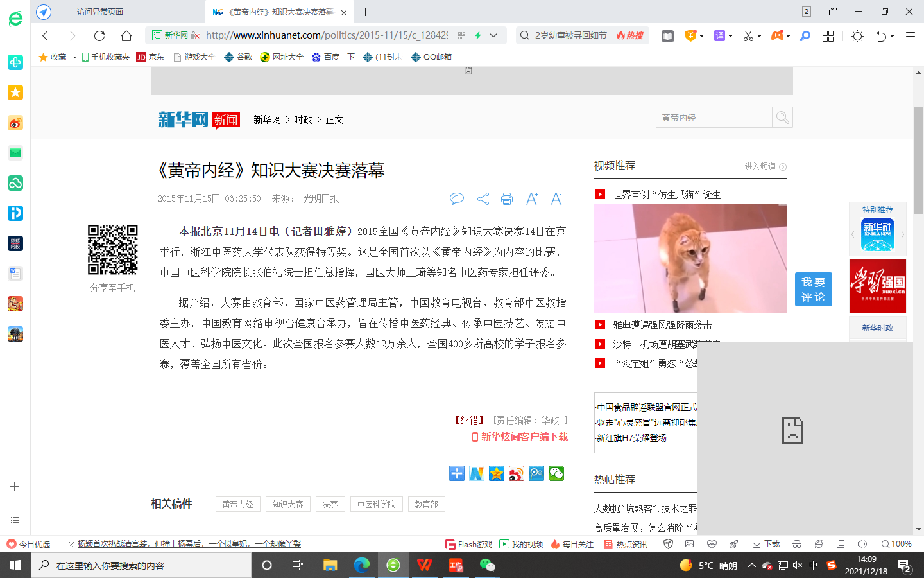Open the article share icon
This screenshot has height=578, width=924.
(483, 199)
